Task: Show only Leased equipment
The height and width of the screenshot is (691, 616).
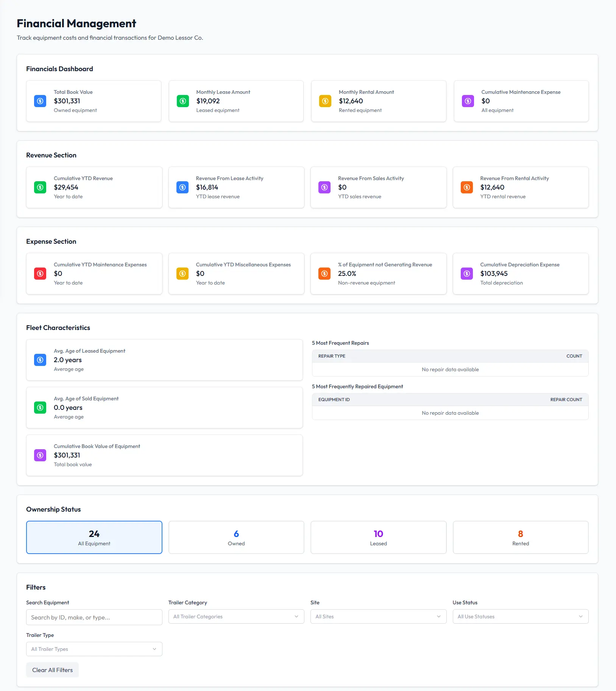Action: 378,537
